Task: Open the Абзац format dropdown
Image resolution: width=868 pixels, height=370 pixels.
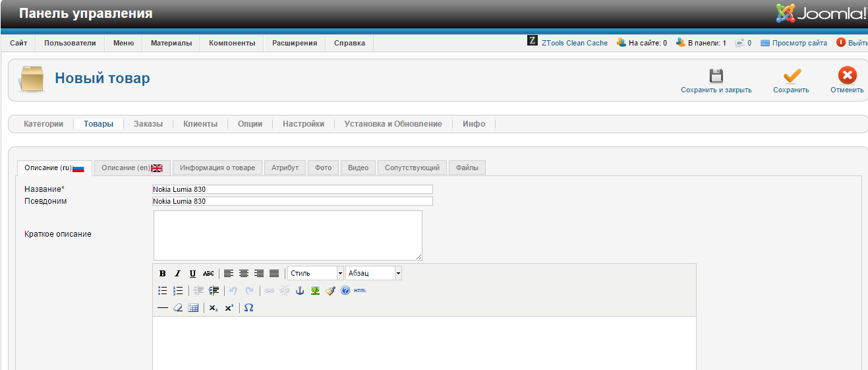Action: click(374, 273)
